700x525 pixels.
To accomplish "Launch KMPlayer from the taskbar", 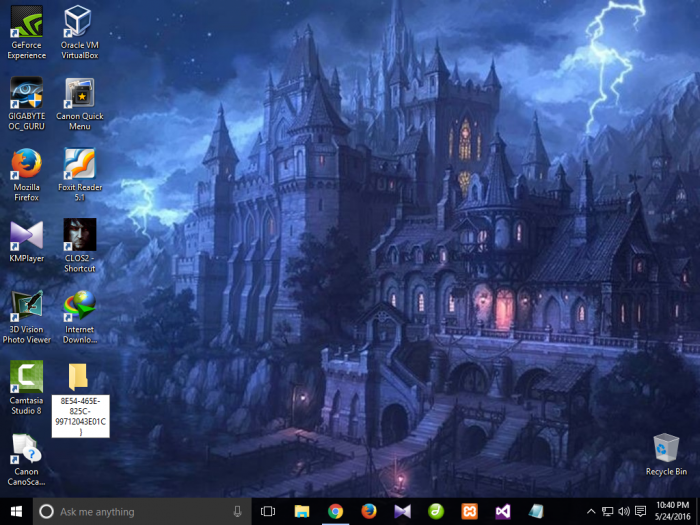I will 402,512.
